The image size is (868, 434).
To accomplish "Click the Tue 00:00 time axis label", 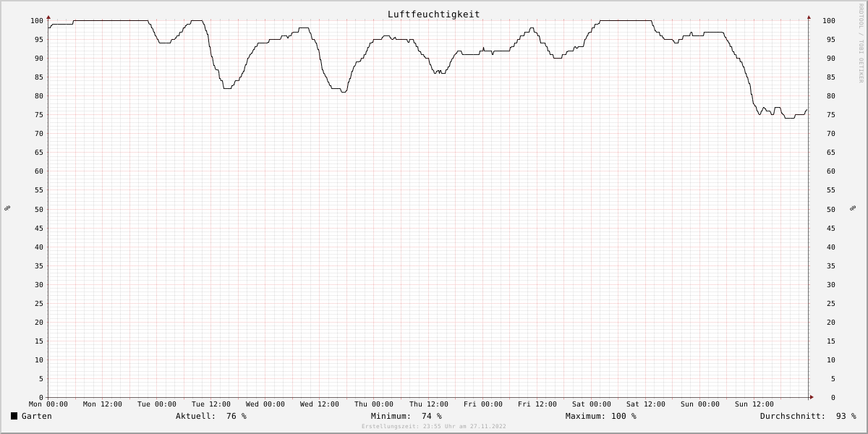I will tap(157, 404).
